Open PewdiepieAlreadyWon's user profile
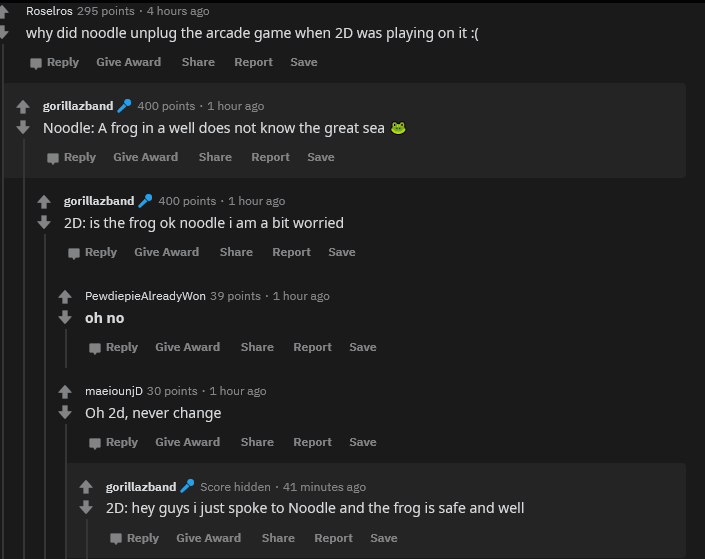This screenshot has width=705, height=559. pos(145,296)
